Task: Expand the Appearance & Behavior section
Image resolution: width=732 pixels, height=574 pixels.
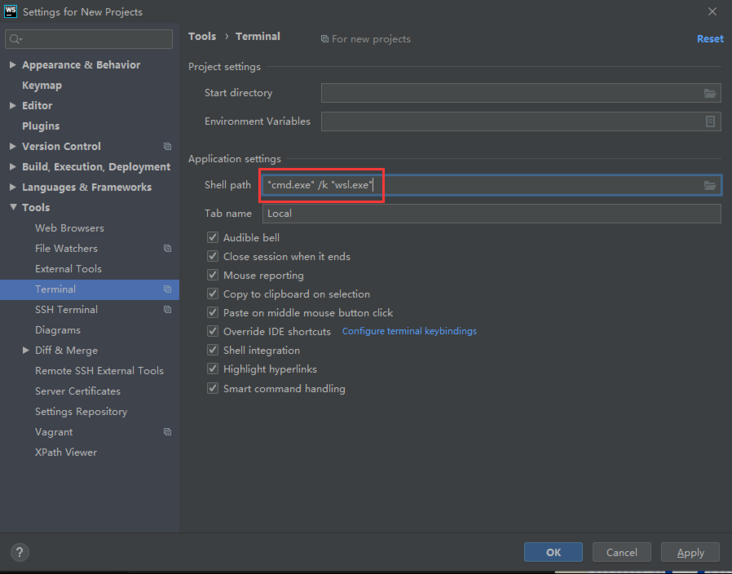Action: (x=12, y=65)
